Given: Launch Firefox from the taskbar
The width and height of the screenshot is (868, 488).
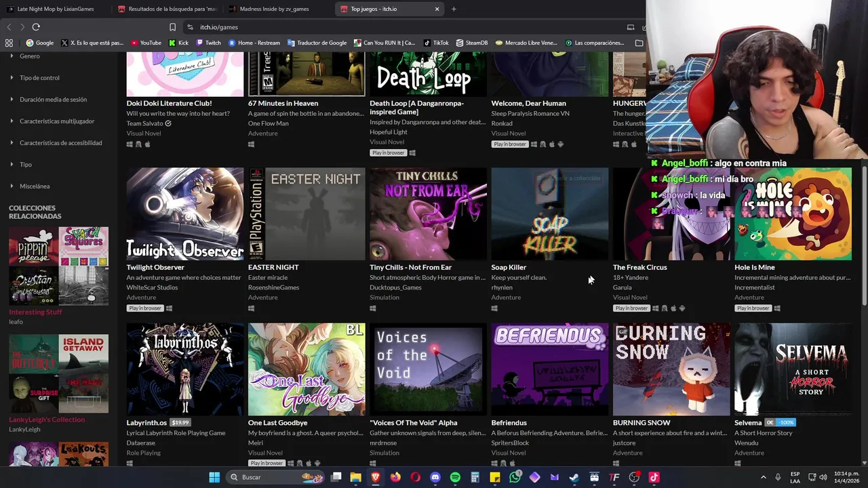Looking at the screenshot, I should tap(395, 477).
